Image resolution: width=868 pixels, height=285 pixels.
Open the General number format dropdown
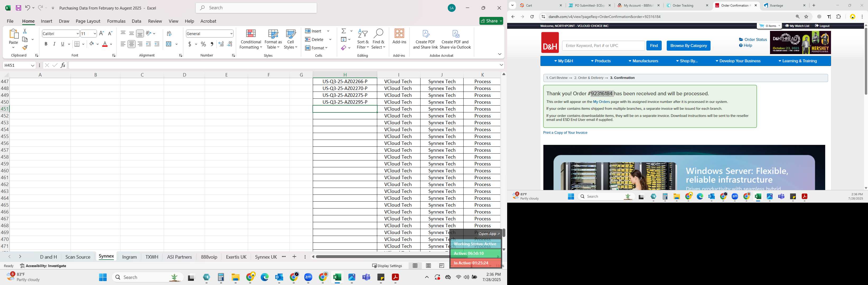click(231, 34)
